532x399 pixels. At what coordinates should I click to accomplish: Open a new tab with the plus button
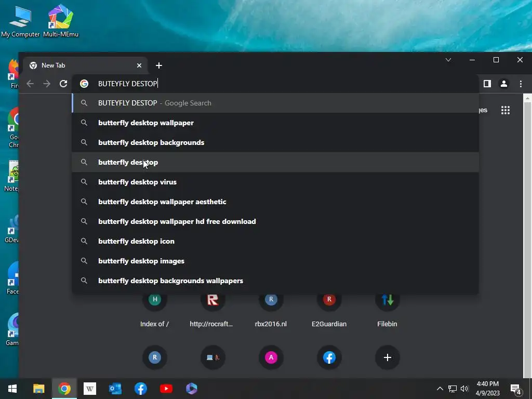pos(159,65)
